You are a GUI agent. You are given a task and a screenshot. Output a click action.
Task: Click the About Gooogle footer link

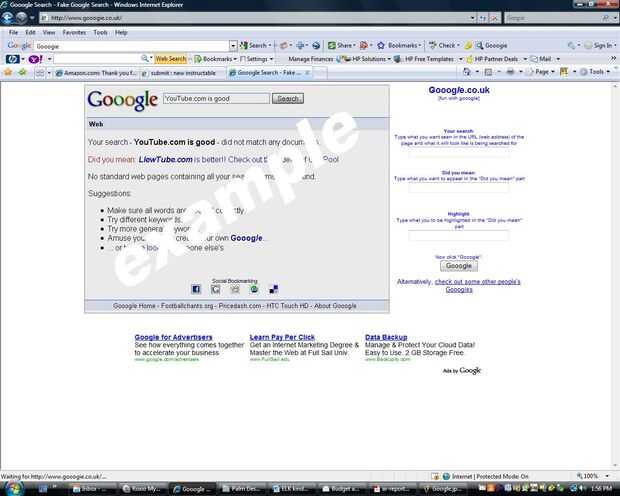click(335, 306)
